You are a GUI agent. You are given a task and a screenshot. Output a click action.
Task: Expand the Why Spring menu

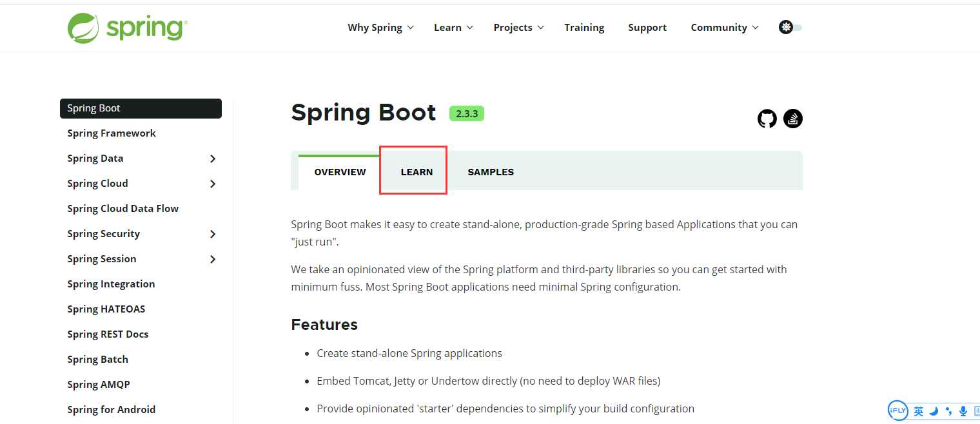click(x=380, y=28)
